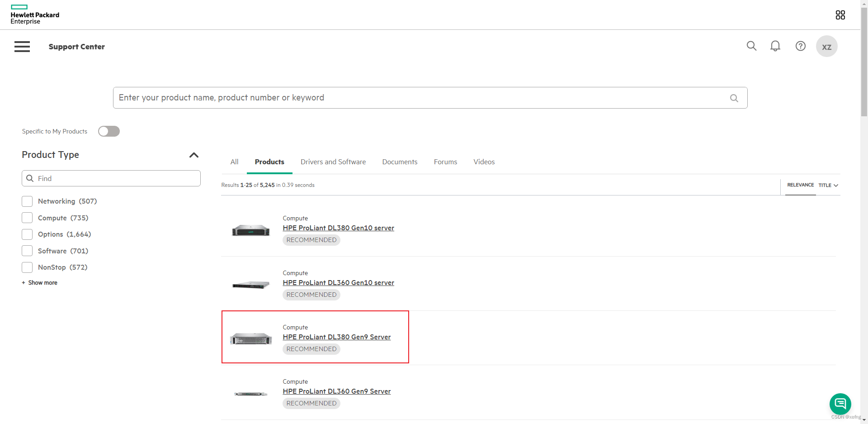Screen dimensions: 868x424
Task: Click the magnifier icon in the Find field
Action: [30, 178]
